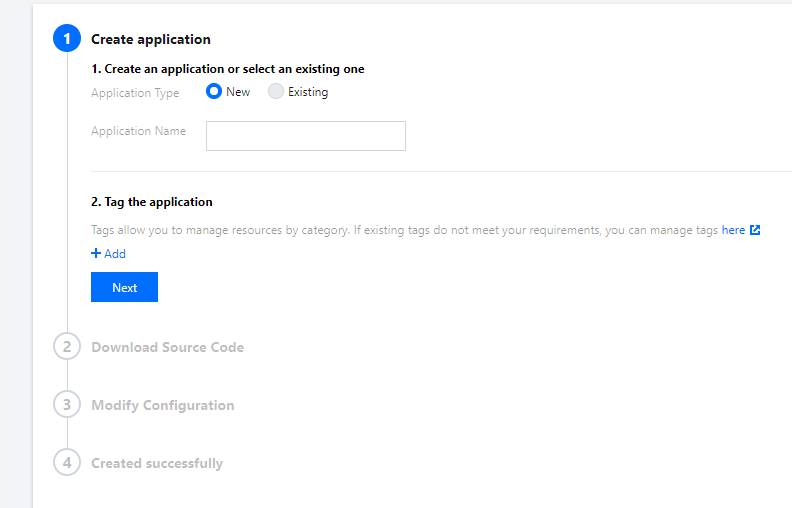Click the plus icon beside Add
792x508 pixels.
coord(96,254)
